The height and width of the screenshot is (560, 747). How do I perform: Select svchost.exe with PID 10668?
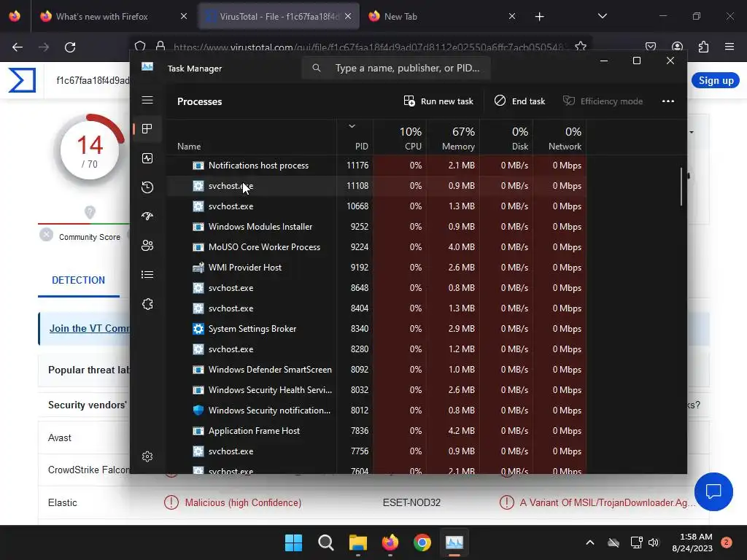click(376, 206)
